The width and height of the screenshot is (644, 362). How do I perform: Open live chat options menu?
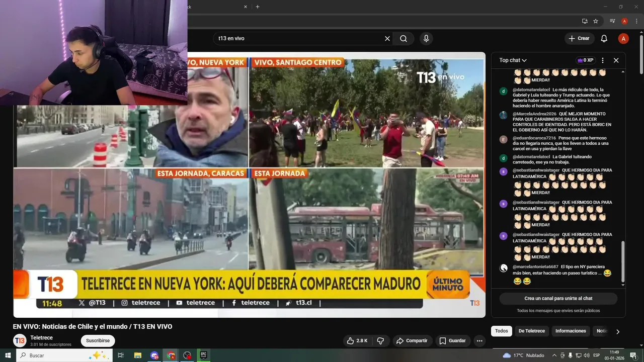(x=603, y=60)
